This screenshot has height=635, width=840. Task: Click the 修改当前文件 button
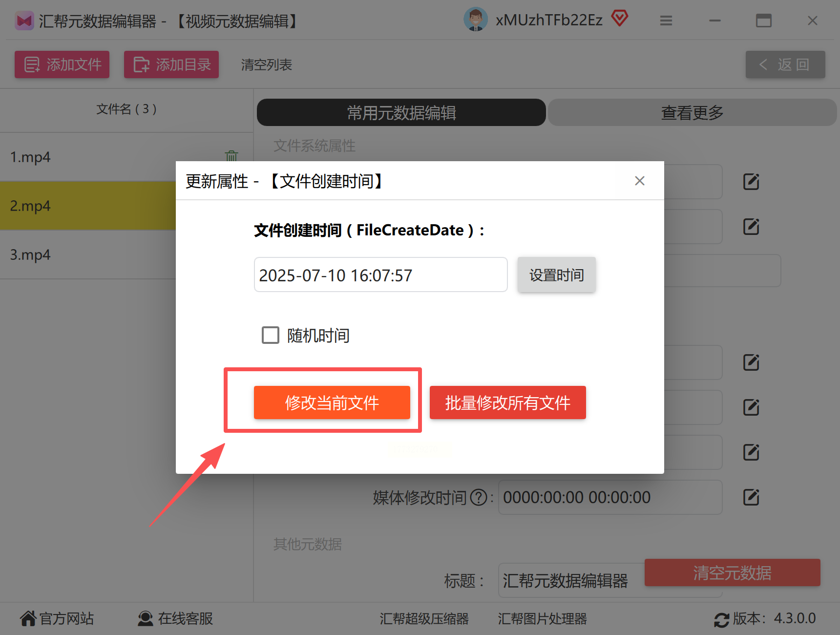[332, 402]
